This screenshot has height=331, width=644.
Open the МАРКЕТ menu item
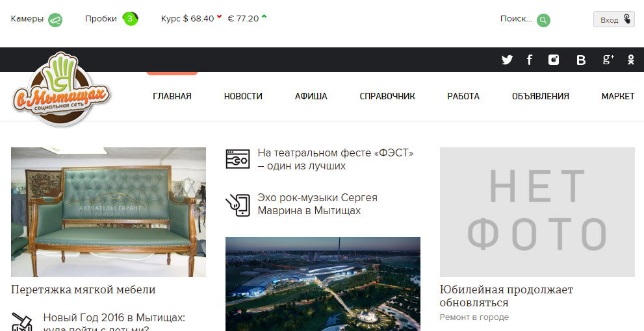coord(618,97)
